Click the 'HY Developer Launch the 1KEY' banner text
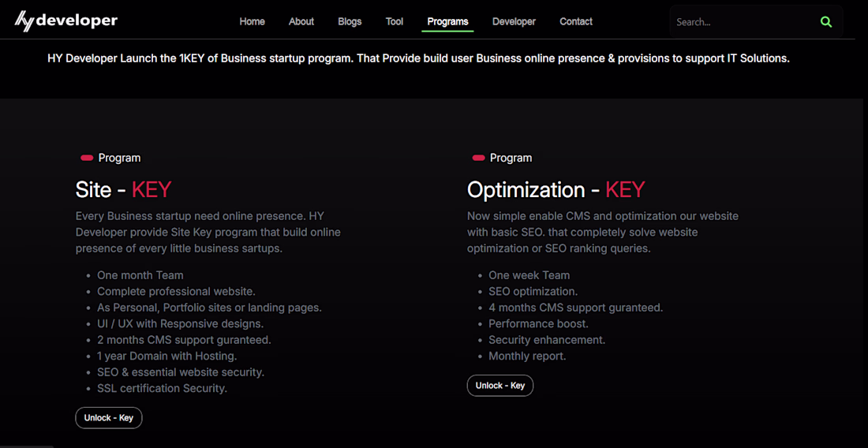This screenshot has width=868, height=448. pyautogui.click(x=418, y=58)
